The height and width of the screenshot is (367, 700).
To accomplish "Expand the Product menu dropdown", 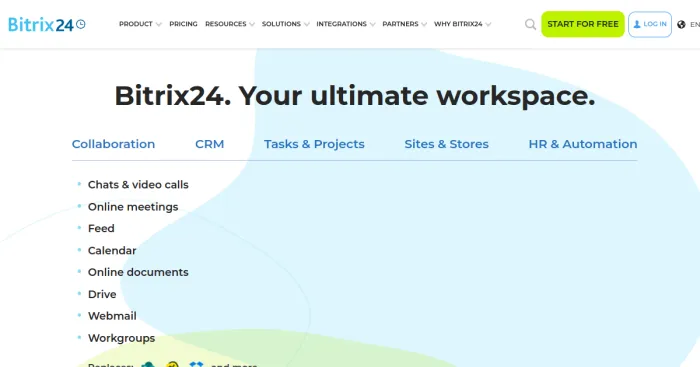I will click(x=140, y=24).
